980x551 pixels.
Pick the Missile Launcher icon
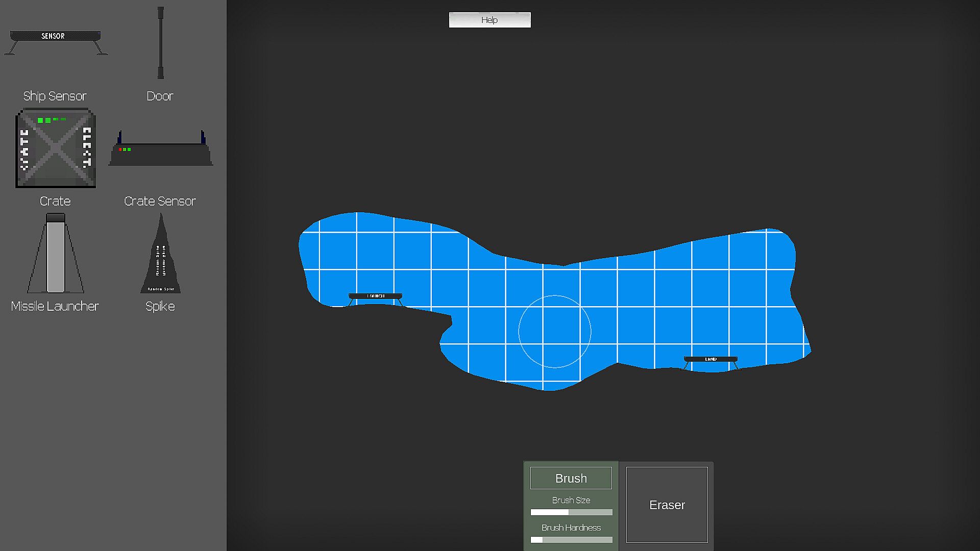[56, 254]
